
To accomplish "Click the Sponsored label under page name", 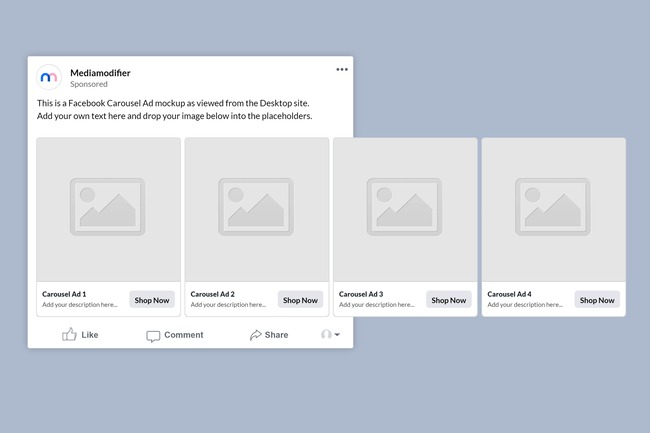I will tap(89, 85).
